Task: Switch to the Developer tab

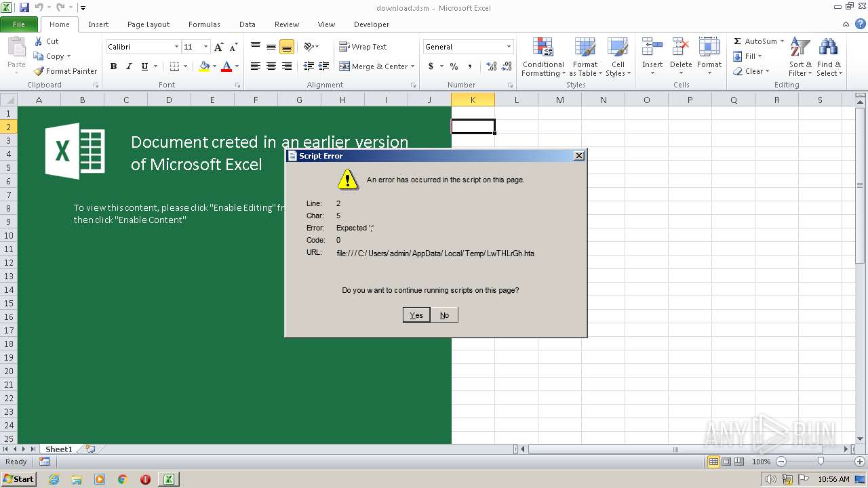Action: click(372, 24)
